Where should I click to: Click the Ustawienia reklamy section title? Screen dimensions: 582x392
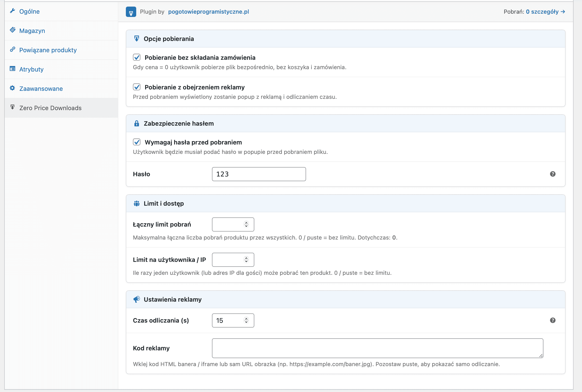[172, 299]
